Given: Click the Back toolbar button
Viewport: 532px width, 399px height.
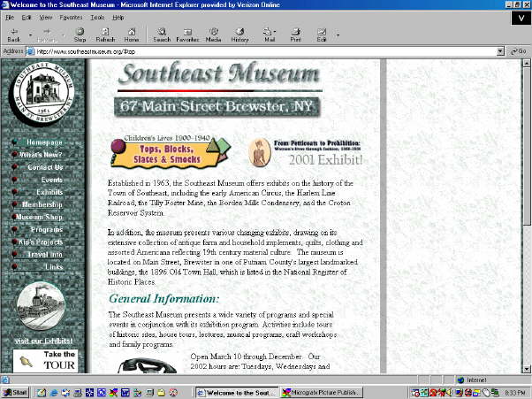Looking at the screenshot, I should point(14,35).
